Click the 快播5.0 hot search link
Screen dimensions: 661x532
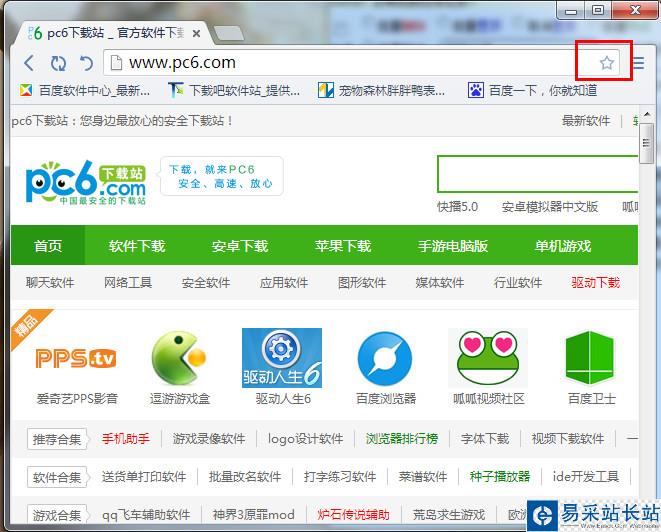coord(457,207)
